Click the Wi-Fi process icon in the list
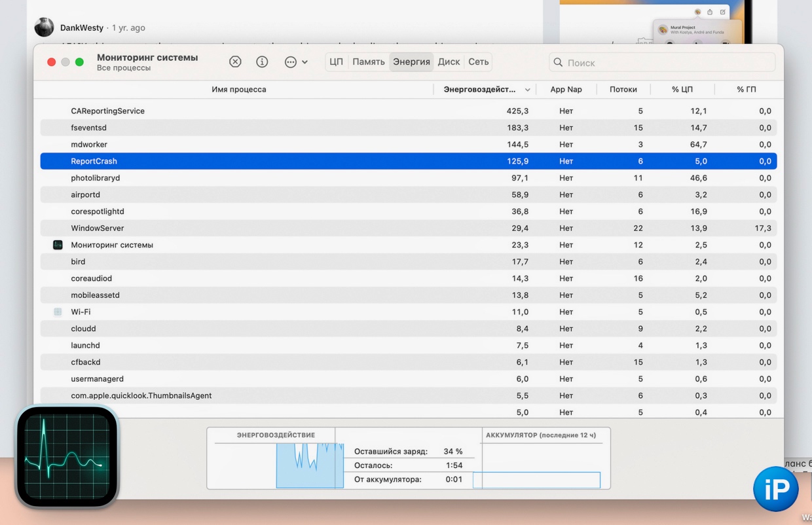812x525 pixels. coord(58,312)
